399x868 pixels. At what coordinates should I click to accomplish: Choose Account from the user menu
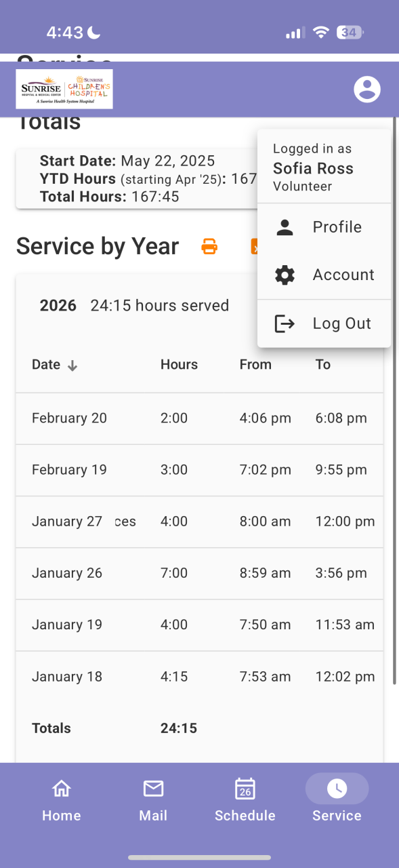tap(324, 275)
